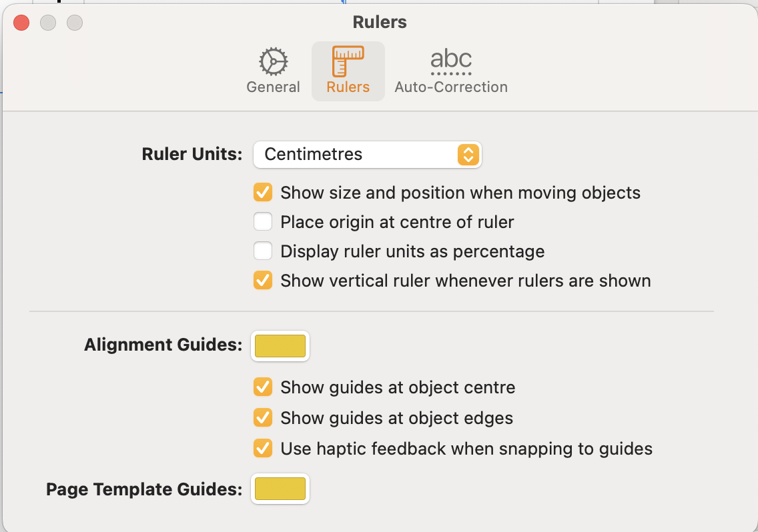Uncheck Show vertical ruler whenever rulers shown

coord(263,281)
